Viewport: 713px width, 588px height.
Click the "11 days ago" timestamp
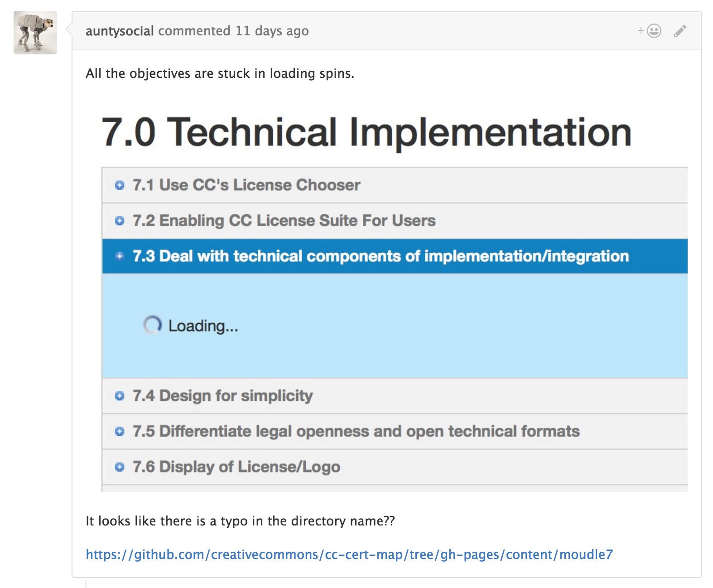pos(272,31)
